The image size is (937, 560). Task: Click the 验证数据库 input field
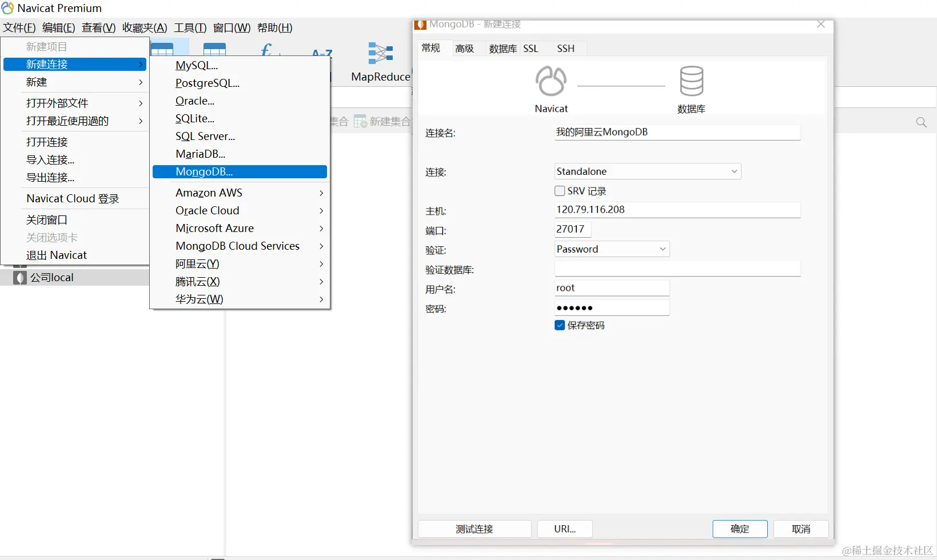677,269
